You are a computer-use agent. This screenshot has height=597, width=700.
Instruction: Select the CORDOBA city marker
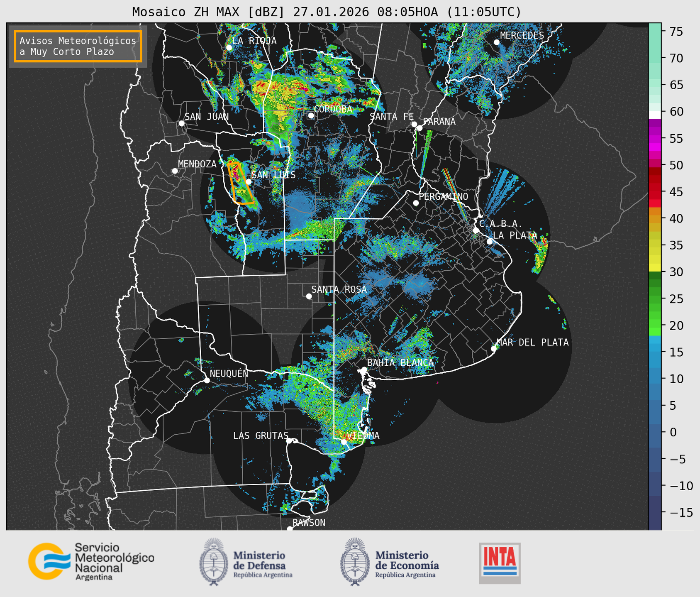point(311,115)
